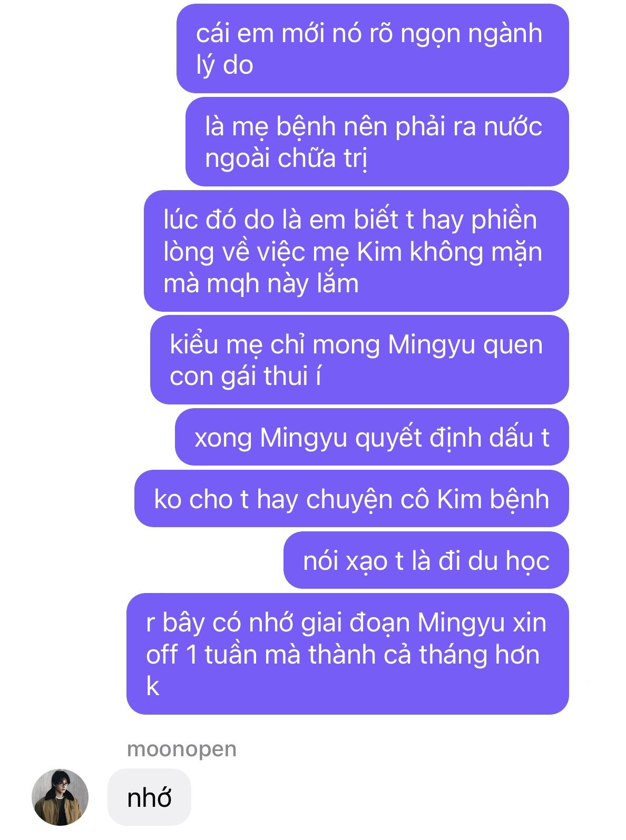Click the 'lý do' text line in top bubble

(x=225, y=65)
